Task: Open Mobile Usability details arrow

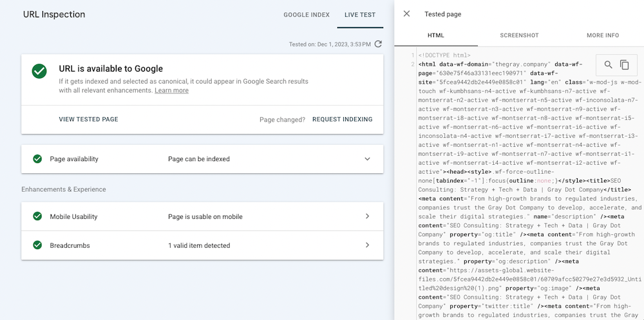Action: (367, 216)
